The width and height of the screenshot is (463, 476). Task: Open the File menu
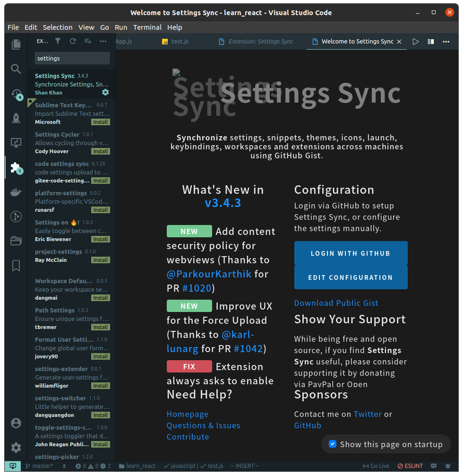pyautogui.click(x=13, y=27)
